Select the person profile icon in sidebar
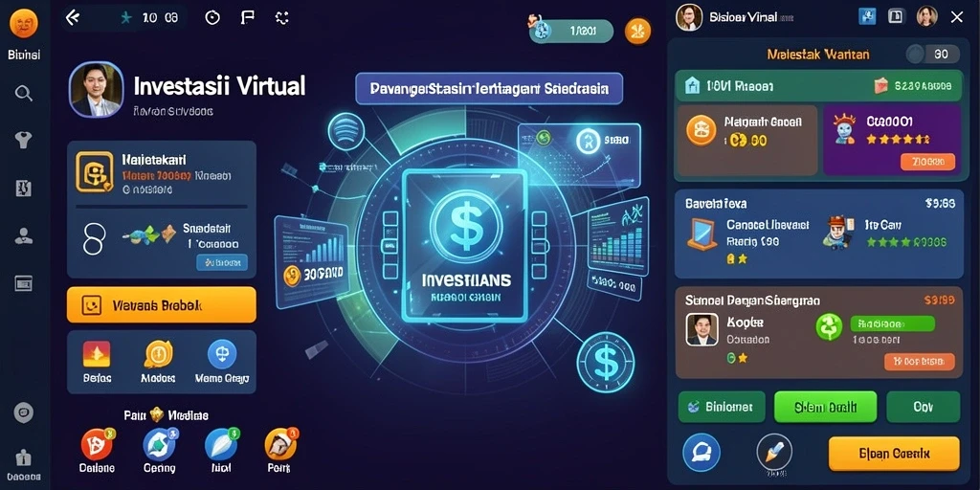Viewport: 980px width, 490px height. click(x=24, y=235)
